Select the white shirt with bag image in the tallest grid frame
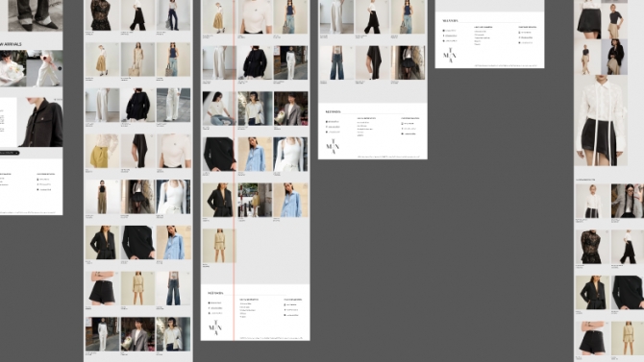The height and width of the screenshot is (362, 644). point(173,334)
